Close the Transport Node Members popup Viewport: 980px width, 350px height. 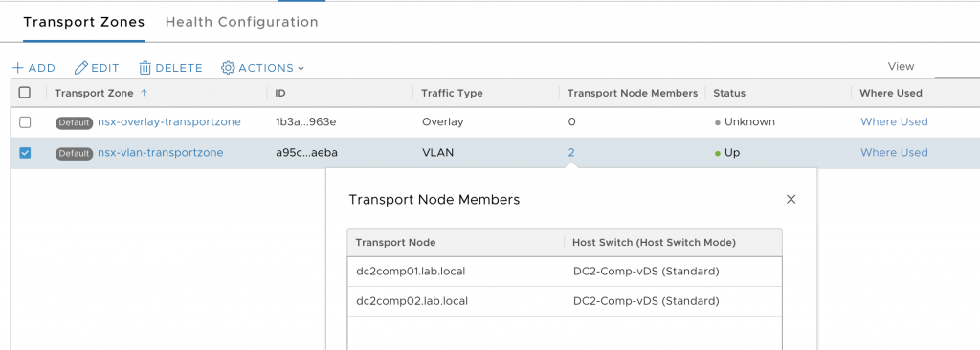pos(791,199)
